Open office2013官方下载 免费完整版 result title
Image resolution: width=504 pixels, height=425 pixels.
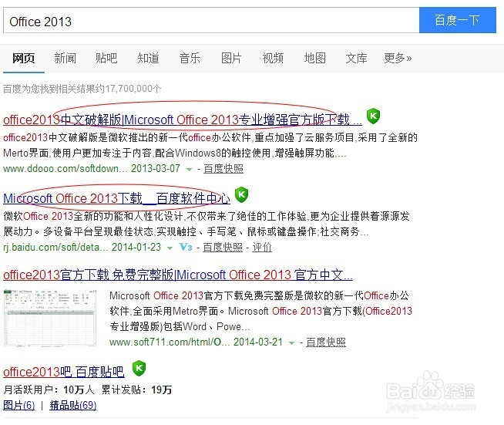(x=178, y=275)
